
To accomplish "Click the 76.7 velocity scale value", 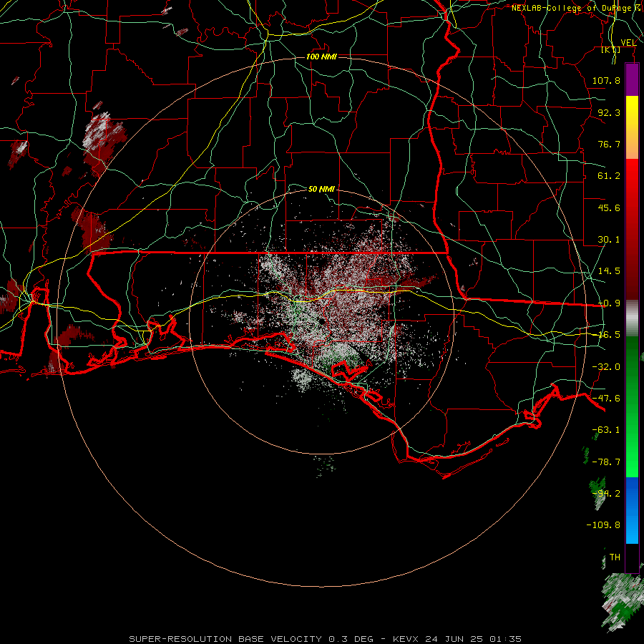I will tap(609, 144).
